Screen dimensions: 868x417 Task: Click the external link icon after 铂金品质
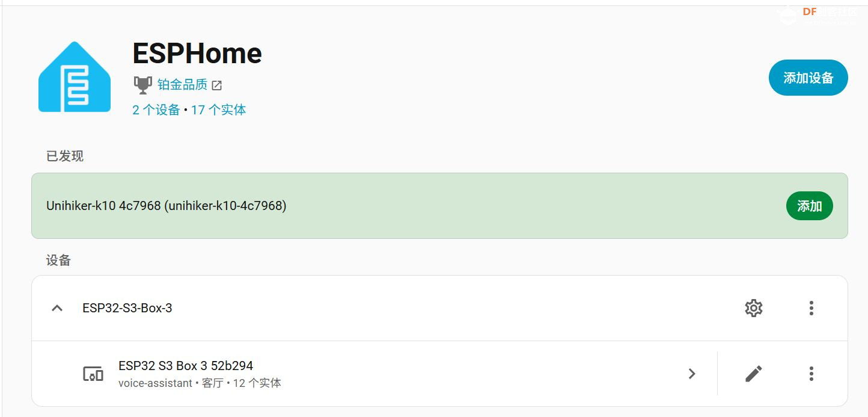point(215,85)
